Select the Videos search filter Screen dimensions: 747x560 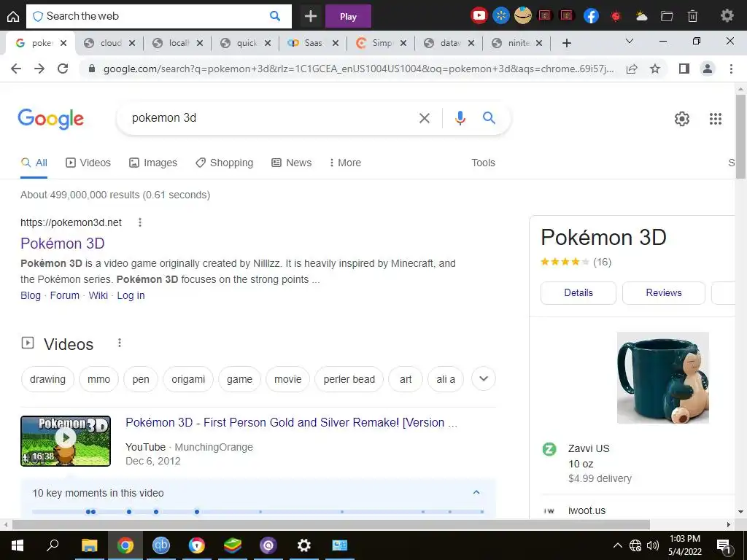pyautogui.click(x=88, y=163)
